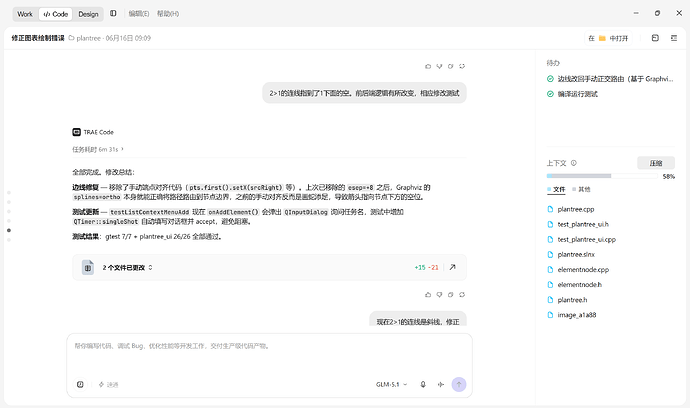
Task: Switch to Design mode
Action: pyautogui.click(x=88, y=14)
